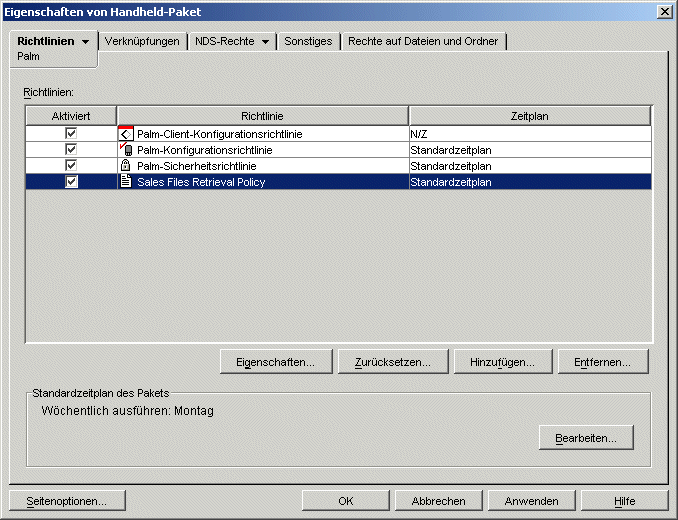Click the Zurücksetzen... button
Viewport: 678px width, 520px height.
(x=393, y=362)
